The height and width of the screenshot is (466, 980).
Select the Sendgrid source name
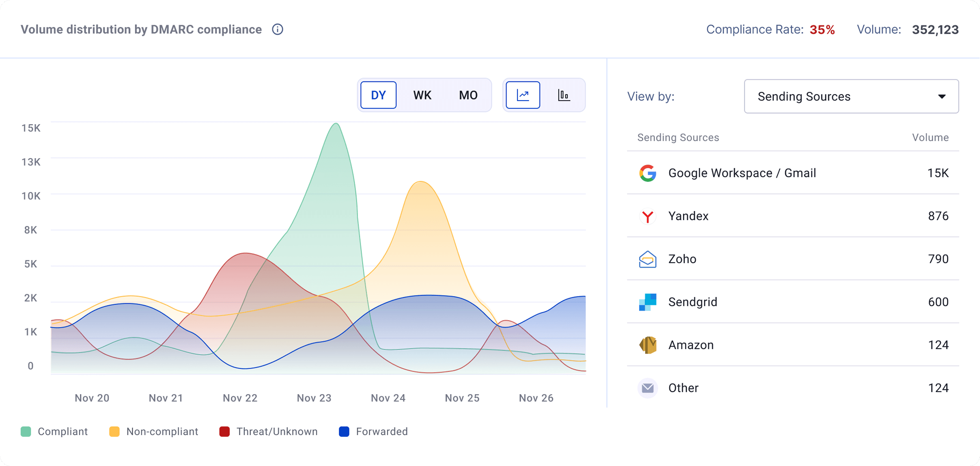point(693,302)
